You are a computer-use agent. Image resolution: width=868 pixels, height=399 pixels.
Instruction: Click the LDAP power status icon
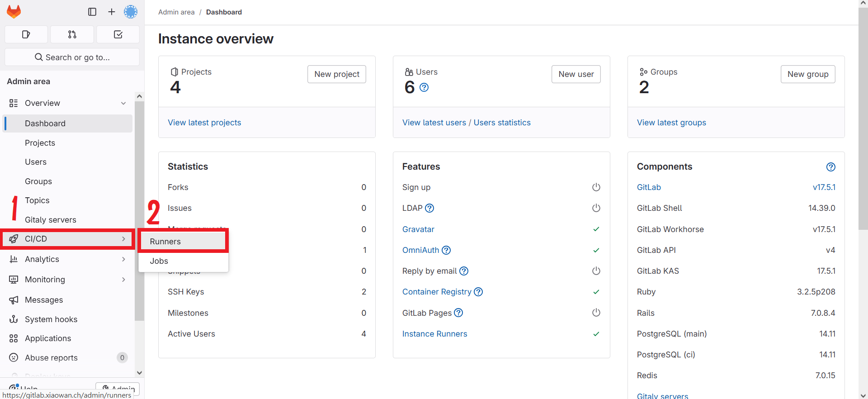coord(596,208)
